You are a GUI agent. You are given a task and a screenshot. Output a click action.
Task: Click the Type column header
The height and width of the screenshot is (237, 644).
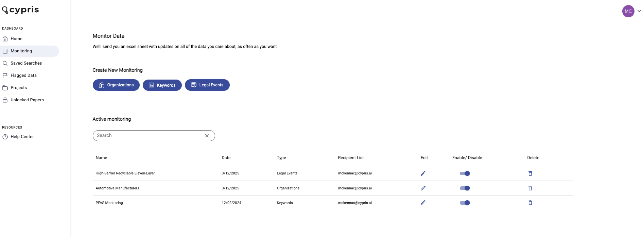(281, 158)
